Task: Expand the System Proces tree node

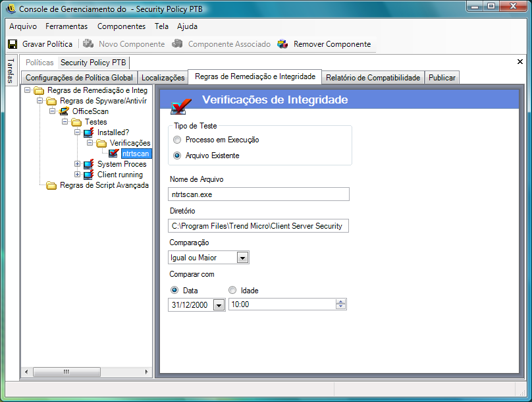Action: click(77, 164)
